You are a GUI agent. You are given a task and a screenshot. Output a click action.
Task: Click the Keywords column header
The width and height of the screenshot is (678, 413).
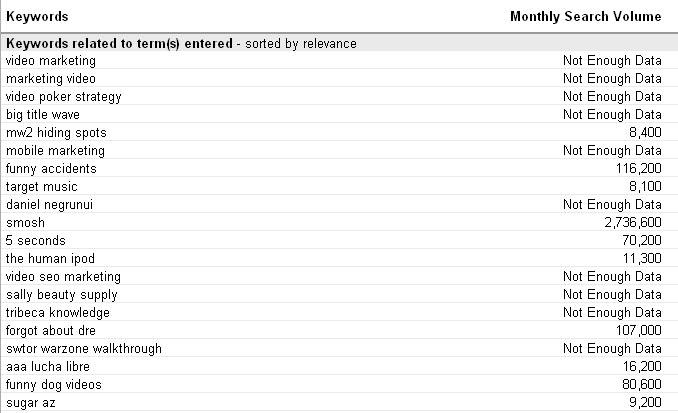point(38,17)
